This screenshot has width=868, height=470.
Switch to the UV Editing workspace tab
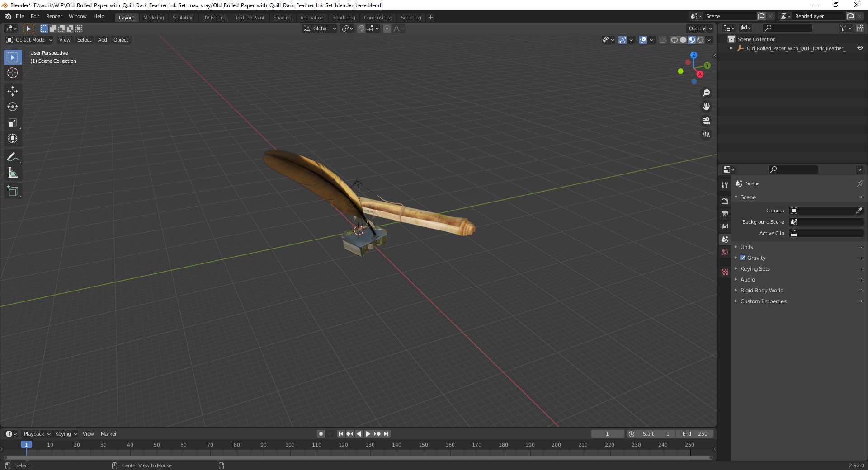coord(214,18)
